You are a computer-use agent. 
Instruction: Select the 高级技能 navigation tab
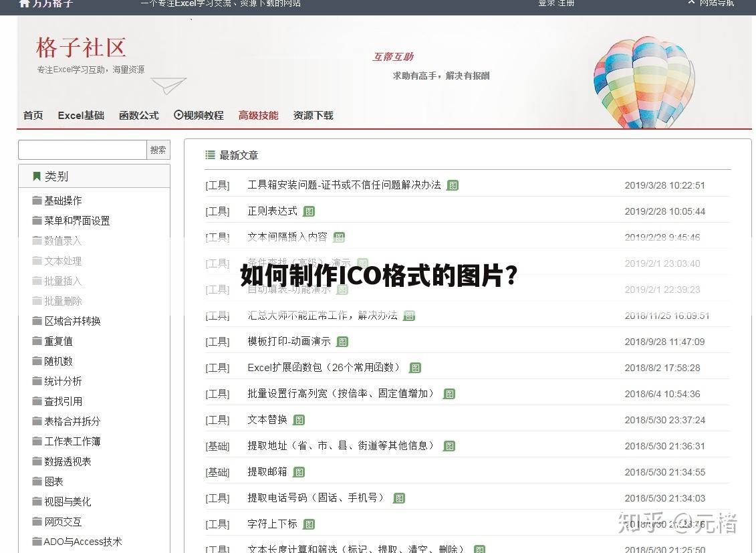(x=258, y=115)
